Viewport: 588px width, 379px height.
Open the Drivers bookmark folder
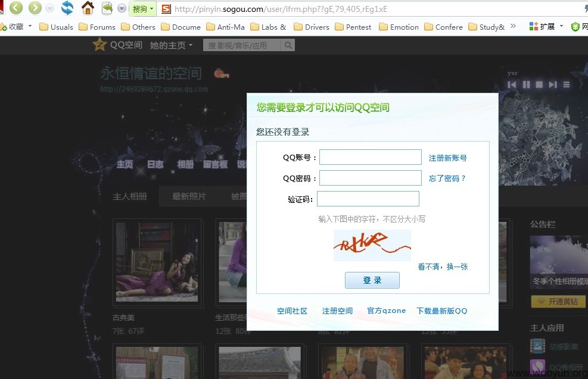pos(311,27)
